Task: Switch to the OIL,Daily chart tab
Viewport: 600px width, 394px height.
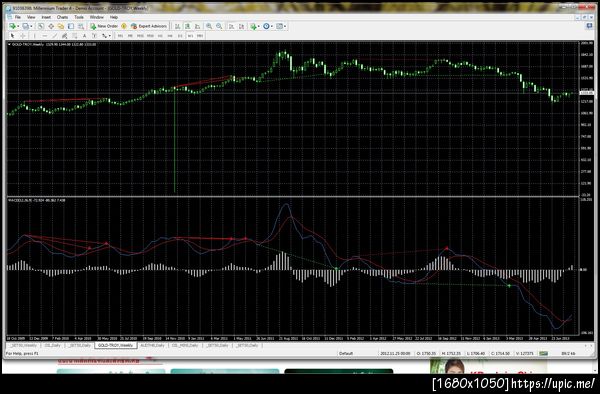Action: [x=52, y=345]
